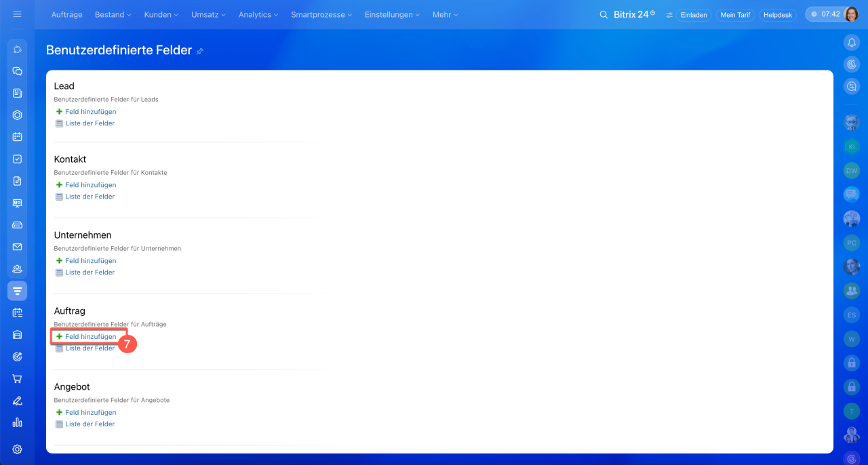Open the Helpdesk button

pyautogui.click(x=778, y=15)
